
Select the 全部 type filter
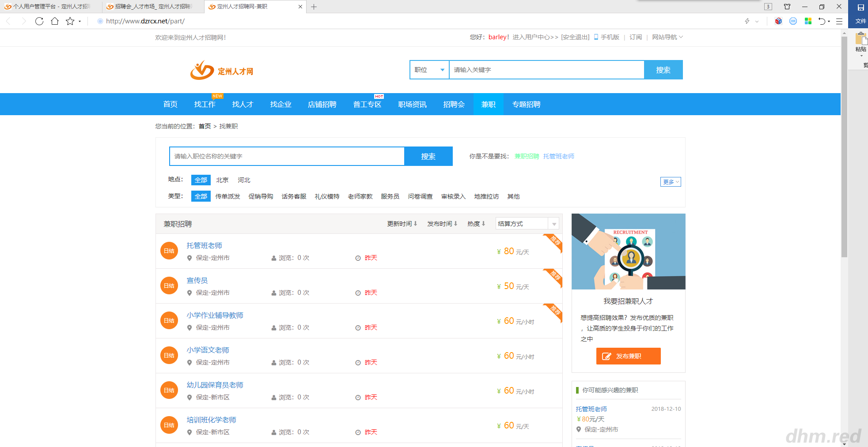[x=201, y=196]
